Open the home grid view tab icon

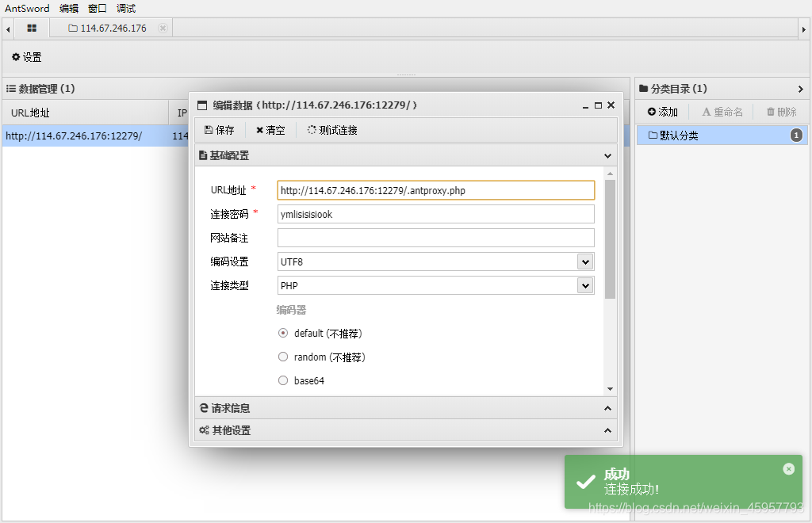coord(32,28)
